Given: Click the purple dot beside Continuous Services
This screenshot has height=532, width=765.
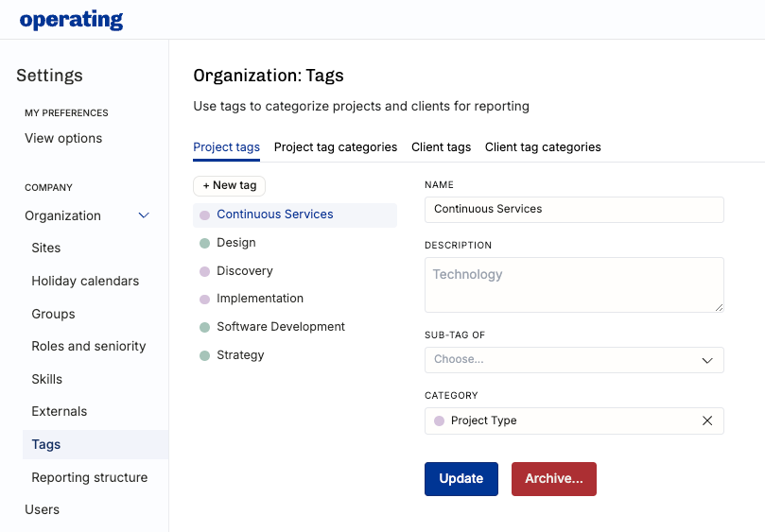Looking at the screenshot, I should pos(204,215).
